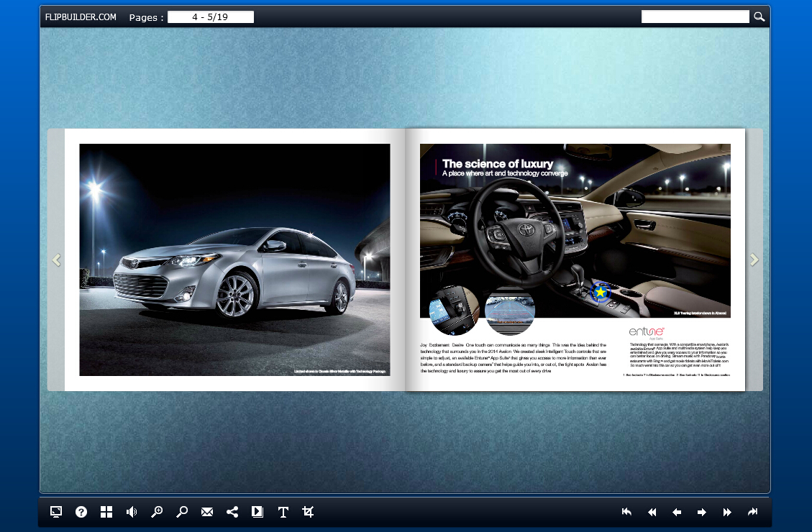Viewport: 812px width, 532px height.
Task: Start auto flip play icon
Action: (257, 512)
